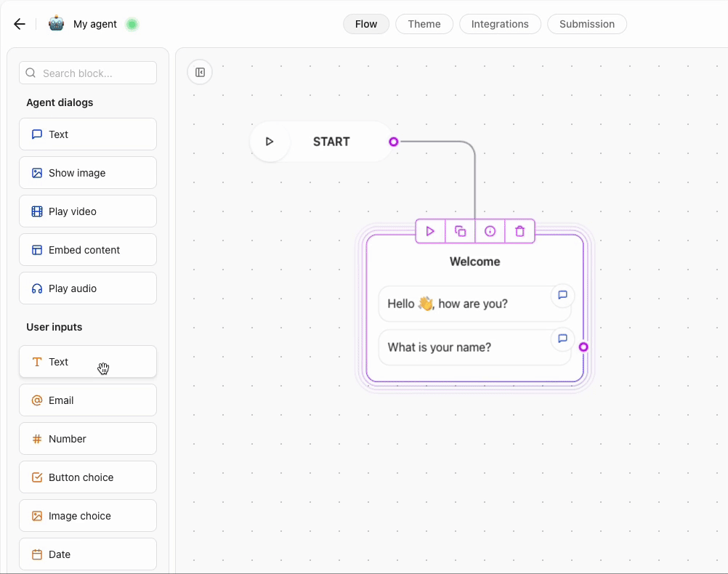The image size is (728, 574).
Task: Switch to the Theme tab
Action: click(424, 23)
